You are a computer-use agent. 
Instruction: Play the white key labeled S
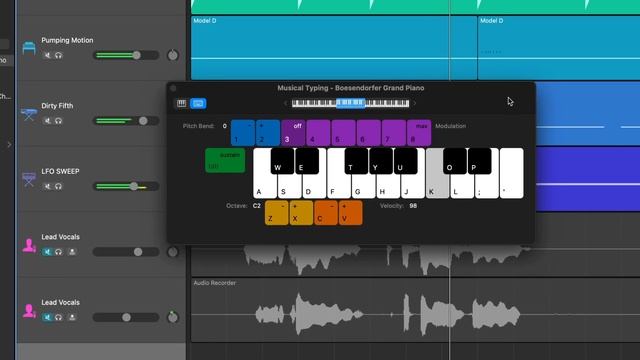pos(289,187)
